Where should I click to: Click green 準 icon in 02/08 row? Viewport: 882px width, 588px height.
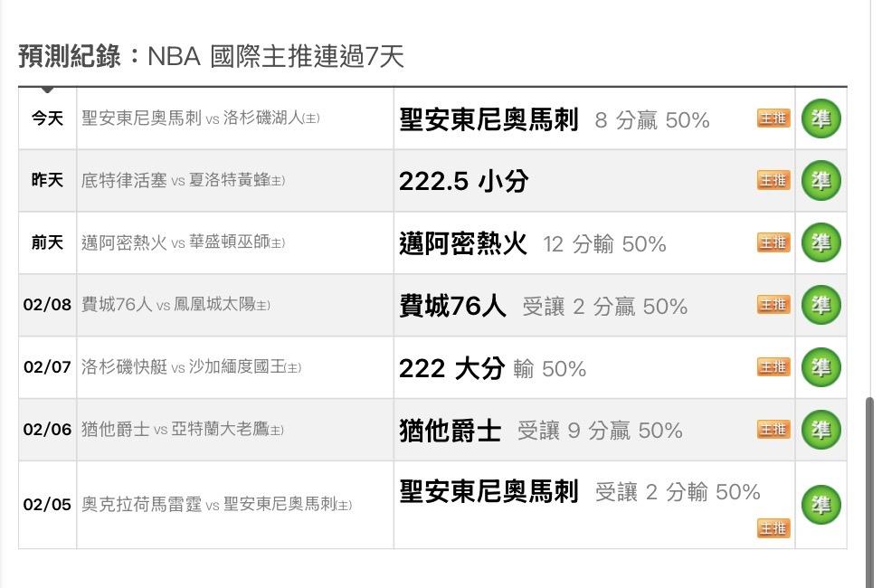click(x=820, y=305)
